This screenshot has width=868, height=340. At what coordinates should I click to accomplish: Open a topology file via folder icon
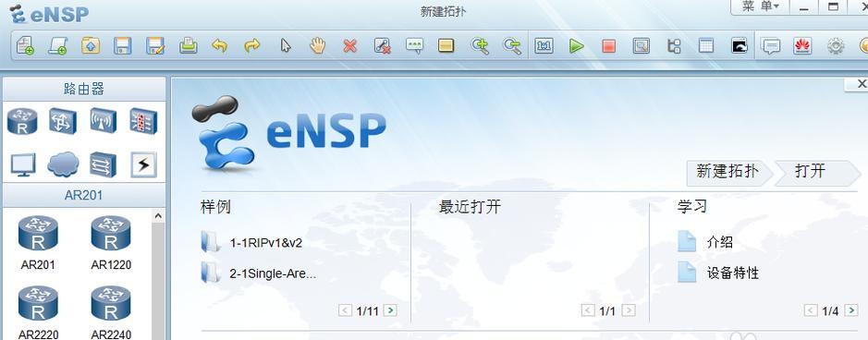[91, 45]
